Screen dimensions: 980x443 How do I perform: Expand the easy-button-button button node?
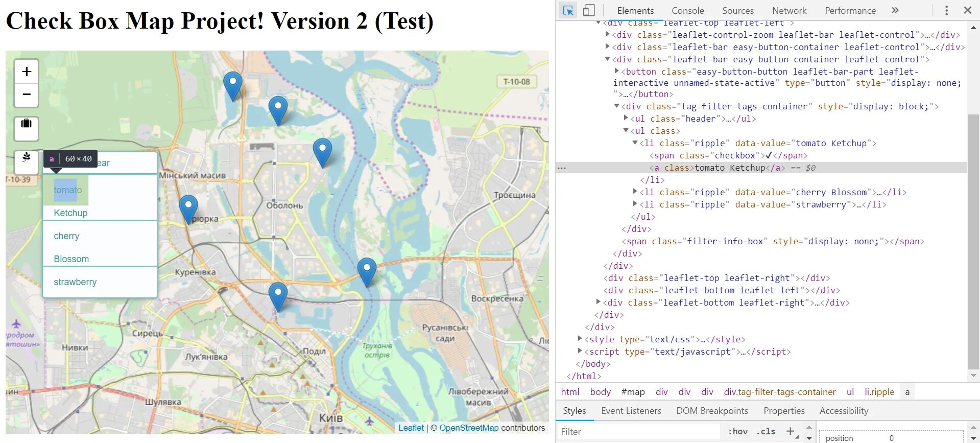pos(616,71)
